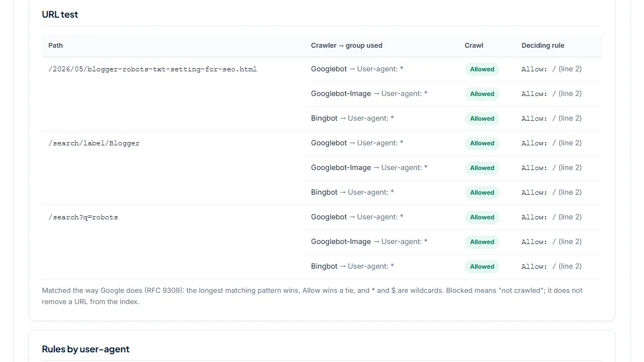The height and width of the screenshot is (362, 644).
Task: Click deciding rule for Bingbot on /search/label/Blogger
Action: pyautogui.click(x=551, y=193)
